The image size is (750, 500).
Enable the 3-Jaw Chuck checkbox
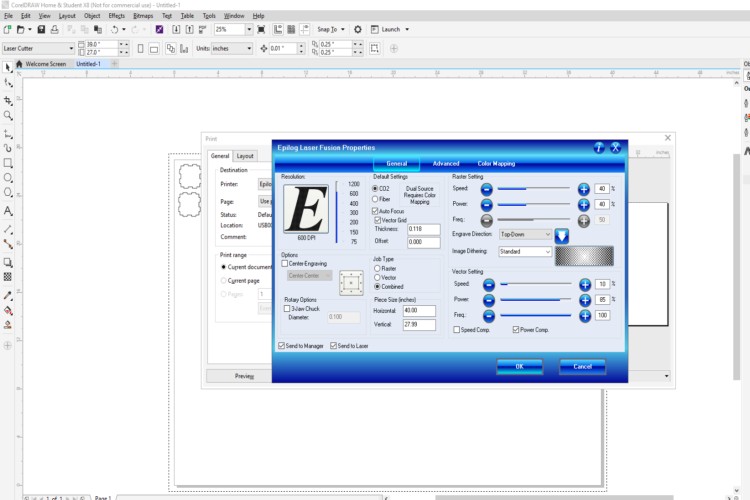[287, 309]
